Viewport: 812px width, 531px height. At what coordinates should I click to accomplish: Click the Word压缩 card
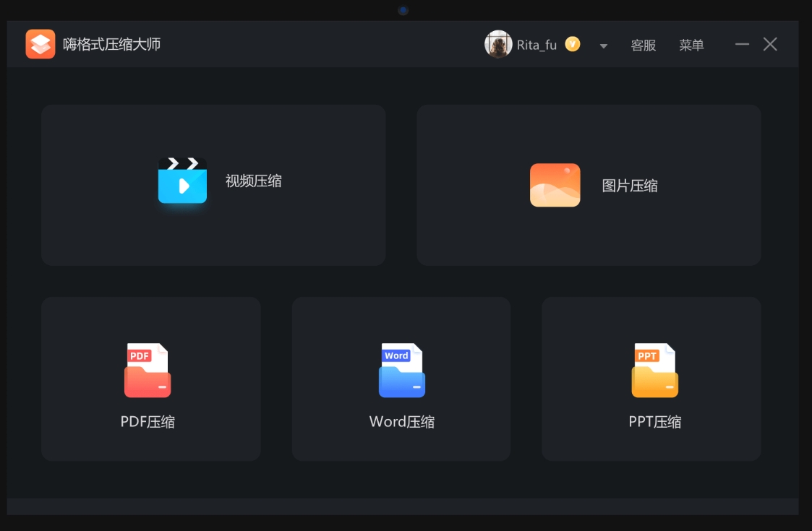tap(401, 379)
